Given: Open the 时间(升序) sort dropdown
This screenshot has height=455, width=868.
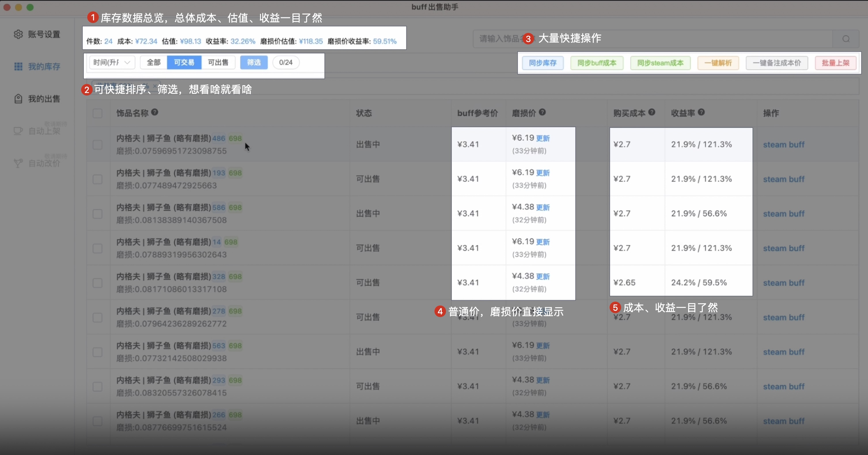Looking at the screenshot, I should click(112, 62).
